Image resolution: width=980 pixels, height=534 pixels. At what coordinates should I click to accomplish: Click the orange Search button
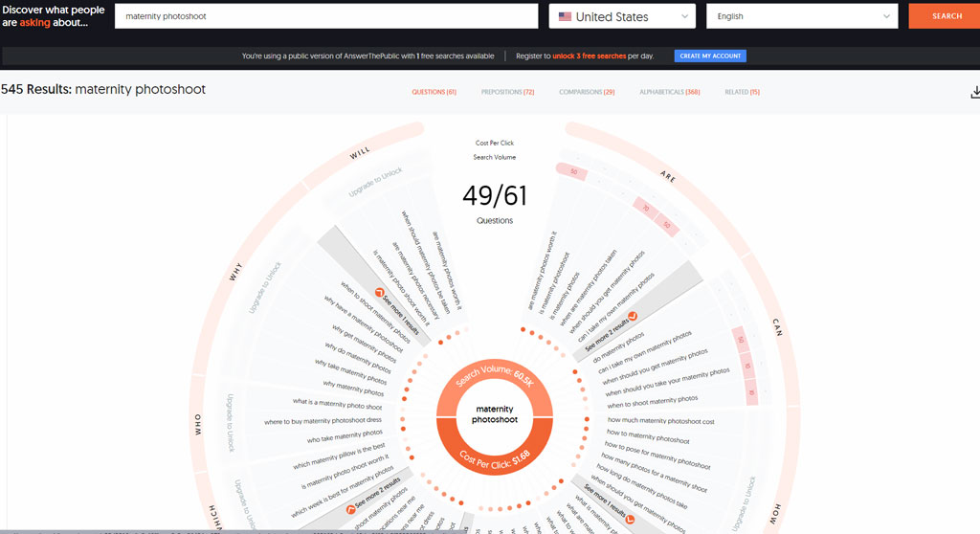tap(945, 16)
